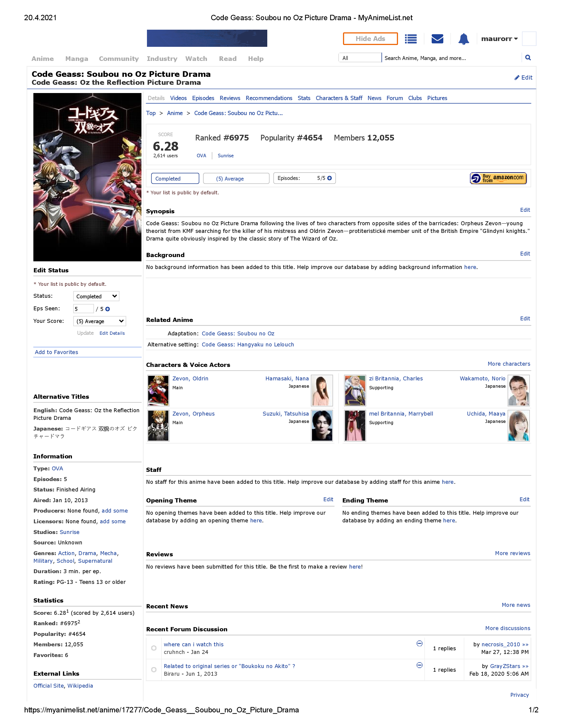Switch to the Episodes tab

[x=203, y=98]
